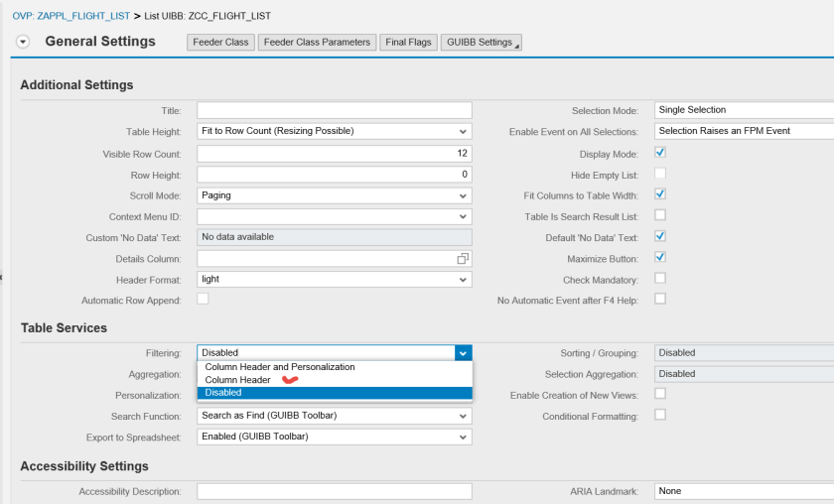Open the Scroll Mode dropdown

pyautogui.click(x=464, y=195)
